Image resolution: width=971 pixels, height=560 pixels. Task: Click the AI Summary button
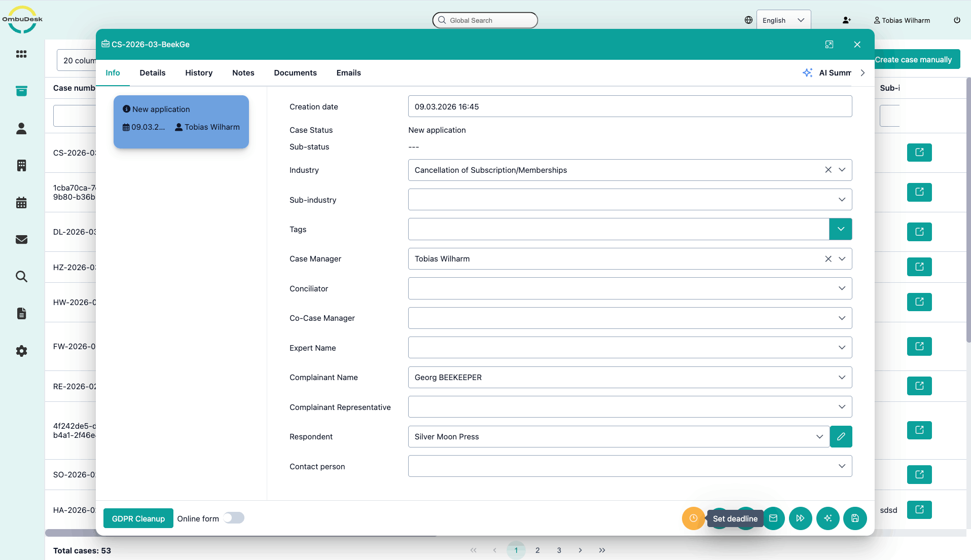pyautogui.click(x=828, y=73)
